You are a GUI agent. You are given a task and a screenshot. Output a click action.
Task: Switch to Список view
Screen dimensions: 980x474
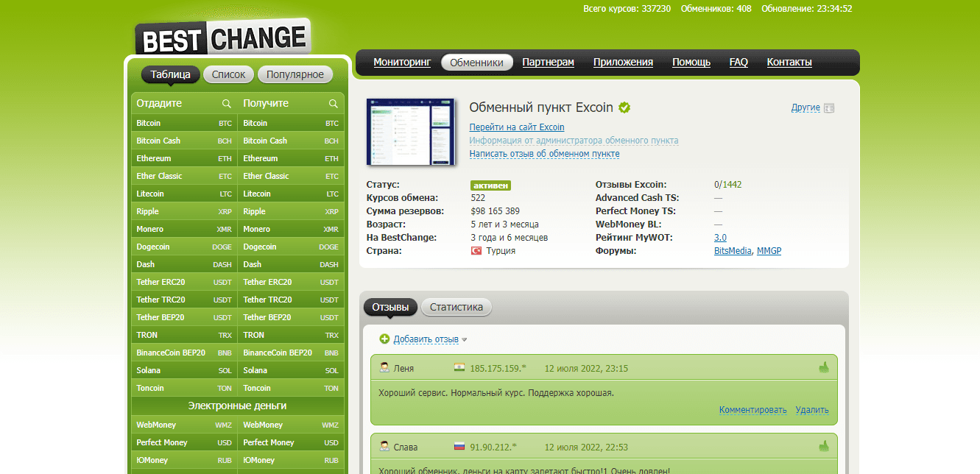pyautogui.click(x=228, y=74)
